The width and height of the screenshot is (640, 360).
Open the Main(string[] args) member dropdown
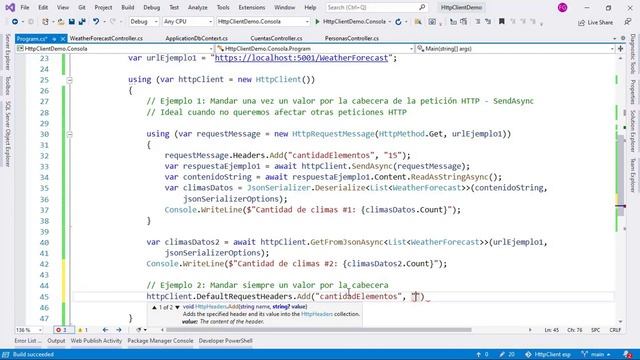[x=516, y=49]
